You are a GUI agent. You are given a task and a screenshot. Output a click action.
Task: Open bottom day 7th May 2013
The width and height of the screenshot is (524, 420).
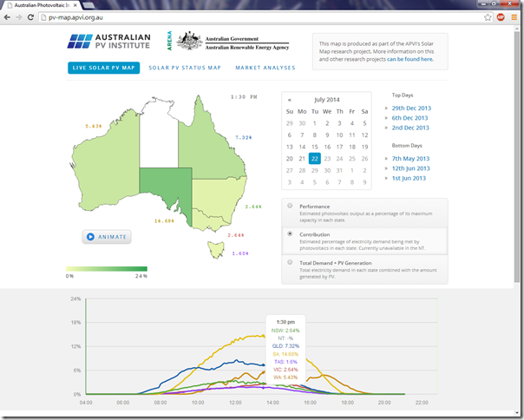(410, 159)
